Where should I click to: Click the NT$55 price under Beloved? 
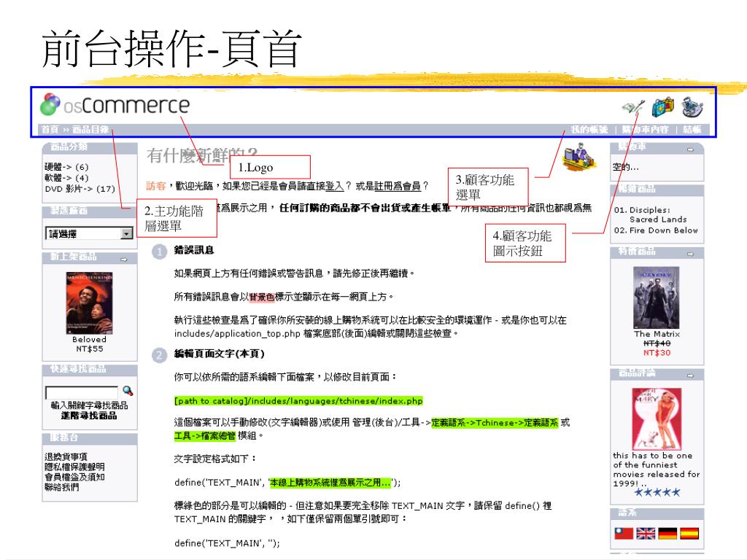coord(89,349)
